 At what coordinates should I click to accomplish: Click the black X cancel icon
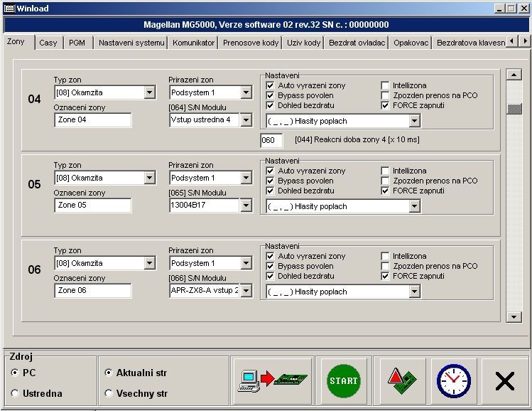click(x=504, y=381)
